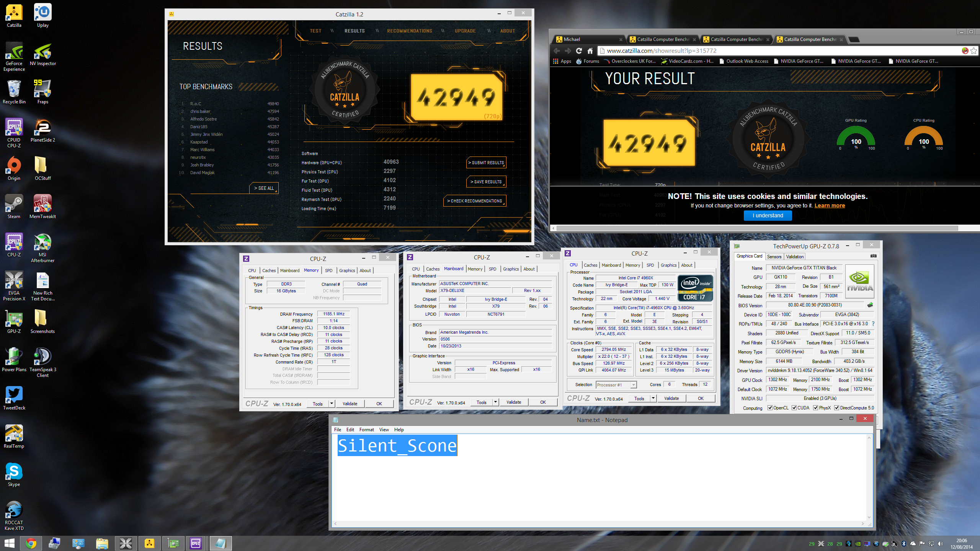Click the PCI-E bus interface help question mark
The image size is (980, 551).
(x=873, y=324)
